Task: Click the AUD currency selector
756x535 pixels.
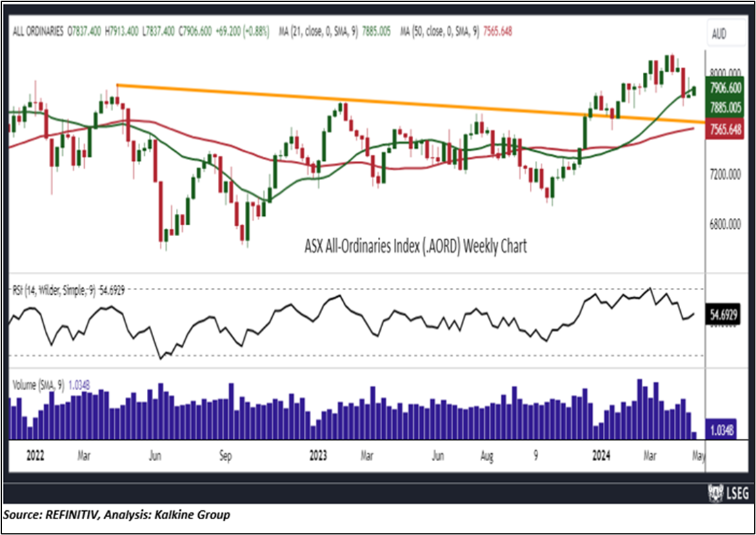Action: click(x=725, y=34)
